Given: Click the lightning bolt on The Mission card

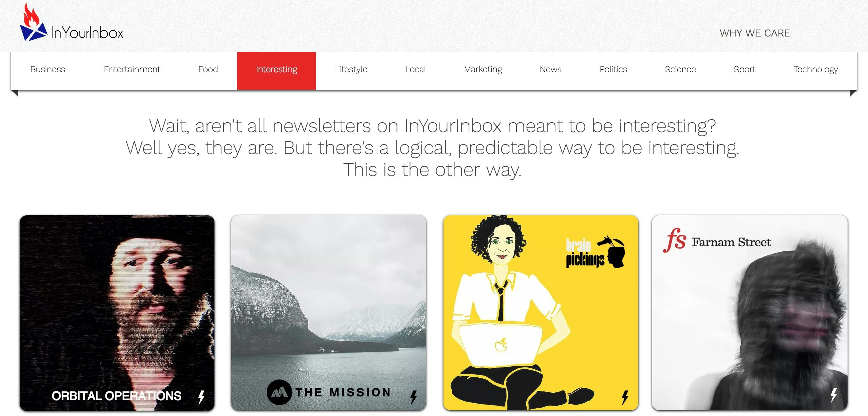Looking at the screenshot, I should pyautogui.click(x=413, y=397).
